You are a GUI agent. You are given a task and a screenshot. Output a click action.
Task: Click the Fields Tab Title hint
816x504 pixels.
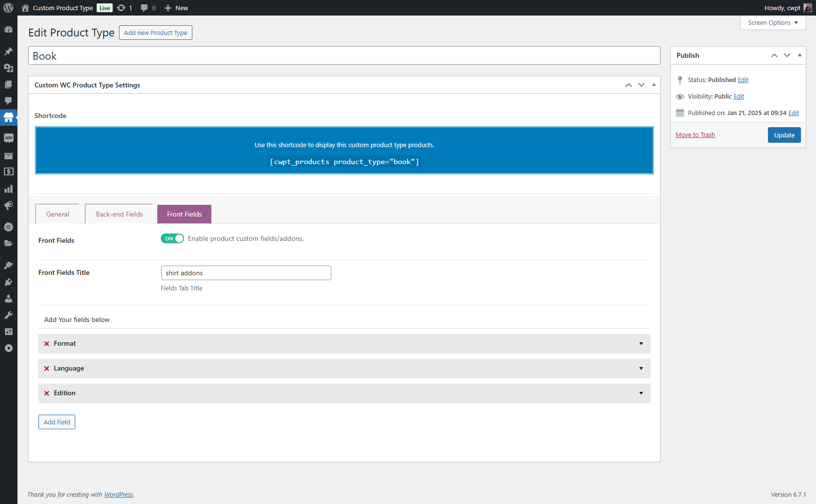coord(182,288)
